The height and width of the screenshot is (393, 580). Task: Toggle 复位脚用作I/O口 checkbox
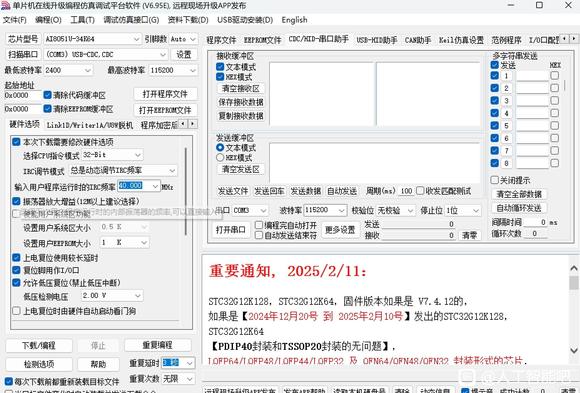click(16, 270)
